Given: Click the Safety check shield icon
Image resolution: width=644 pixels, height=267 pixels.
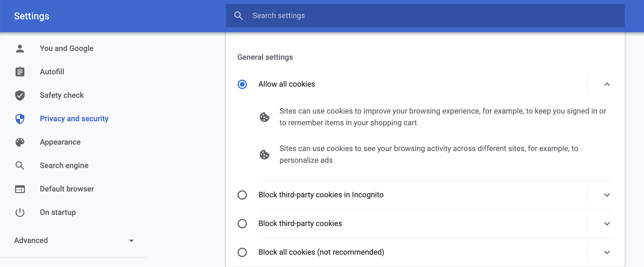Looking at the screenshot, I should 20,95.
